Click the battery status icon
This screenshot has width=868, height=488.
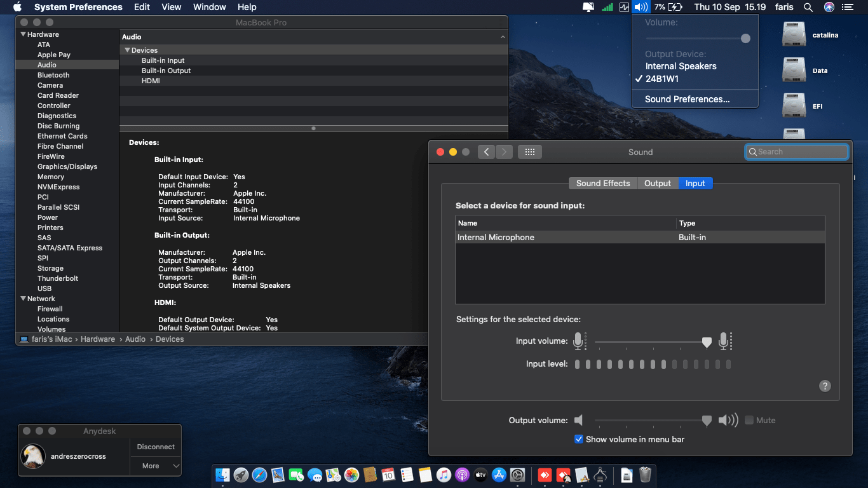(675, 7)
